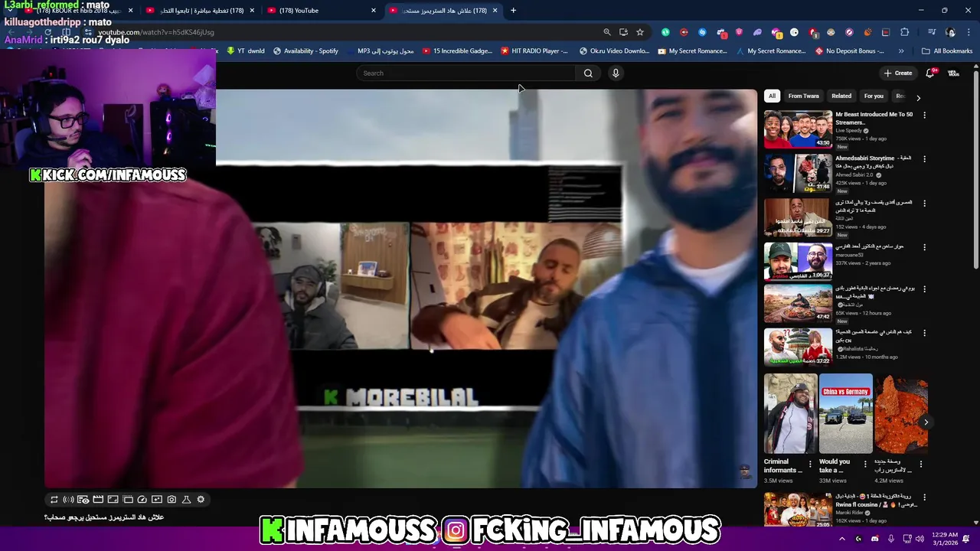980x551 pixels.
Task: Click the page vertical scrollbar
Action: click(x=975, y=168)
